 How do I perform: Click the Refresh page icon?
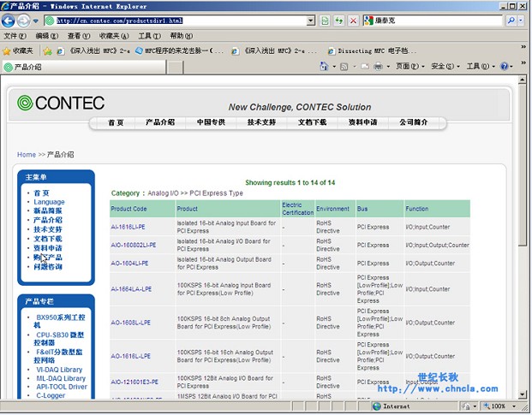339,21
